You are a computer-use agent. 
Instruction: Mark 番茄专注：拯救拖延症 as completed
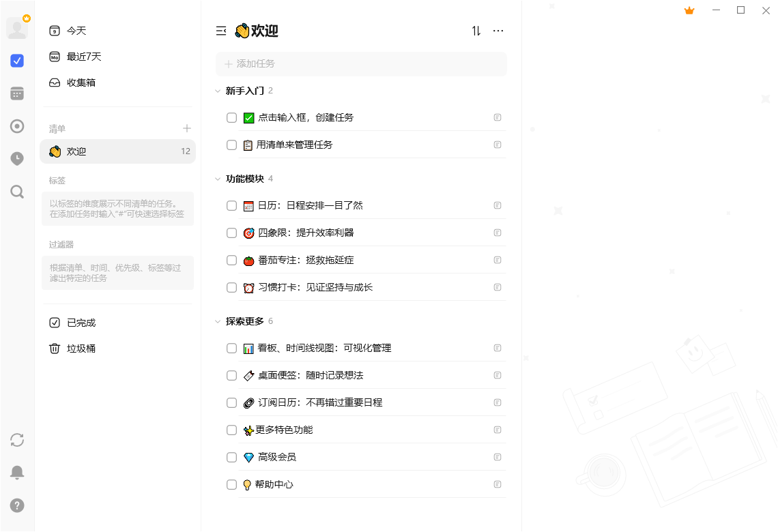pyautogui.click(x=231, y=260)
